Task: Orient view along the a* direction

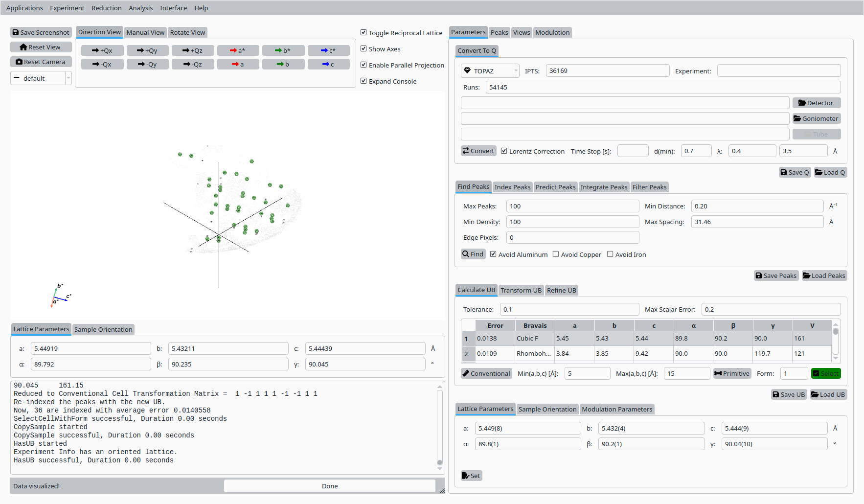Action: click(x=238, y=50)
